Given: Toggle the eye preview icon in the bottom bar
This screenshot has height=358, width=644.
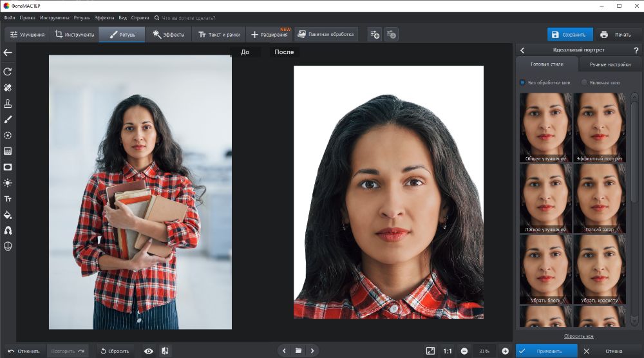Looking at the screenshot, I should 149,351.
